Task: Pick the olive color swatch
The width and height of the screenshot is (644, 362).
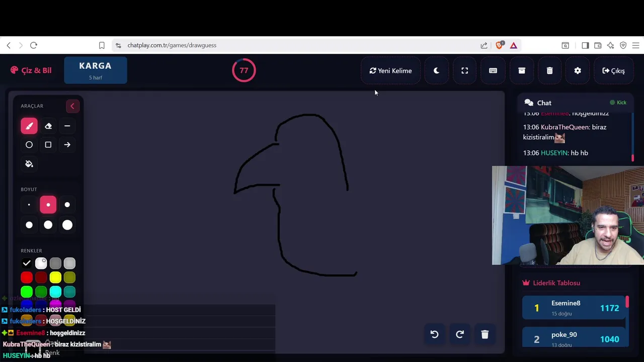Action: tap(69, 277)
